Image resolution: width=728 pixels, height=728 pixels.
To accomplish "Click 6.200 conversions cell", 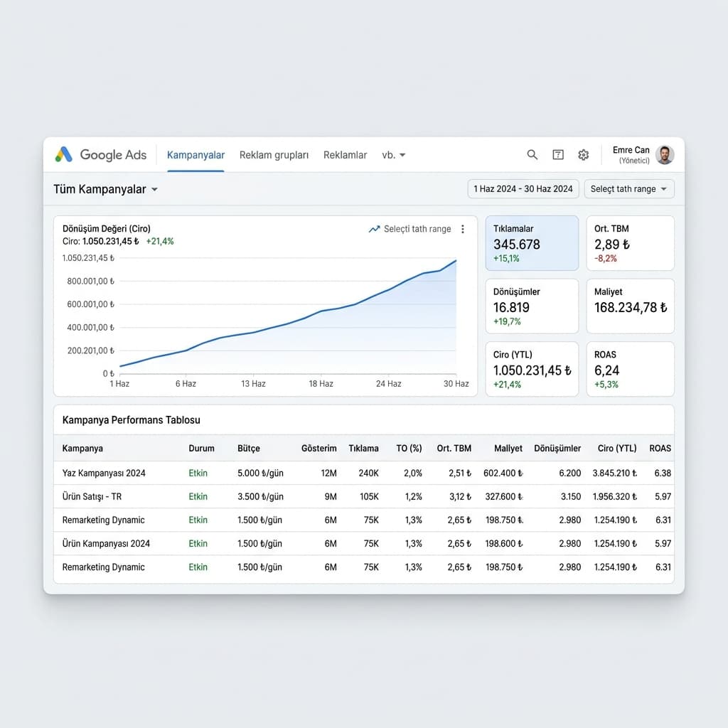I will [570, 473].
